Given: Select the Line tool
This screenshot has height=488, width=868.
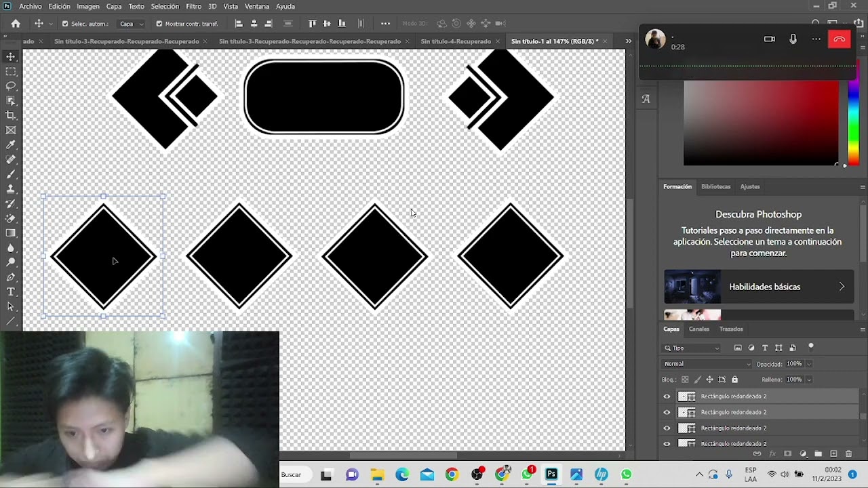Looking at the screenshot, I should (11, 321).
